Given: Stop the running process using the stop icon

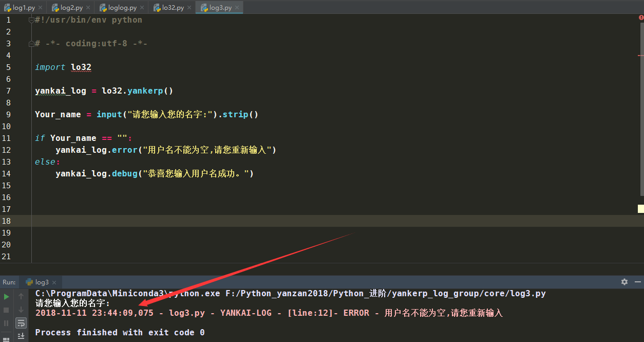Looking at the screenshot, I should [7, 310].
